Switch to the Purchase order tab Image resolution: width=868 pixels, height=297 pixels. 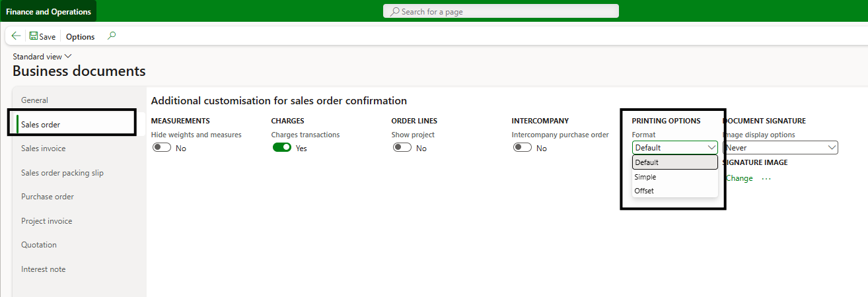pyautogui.click(x=48, y=197)
